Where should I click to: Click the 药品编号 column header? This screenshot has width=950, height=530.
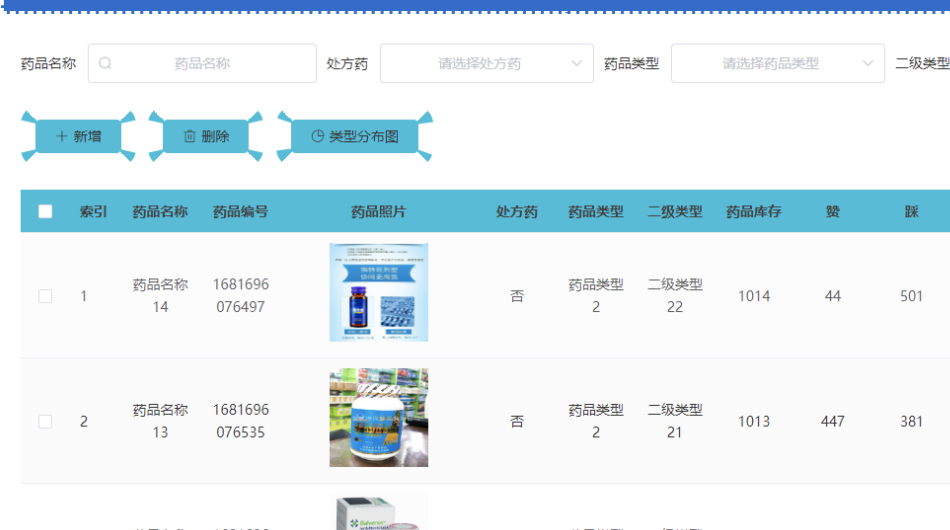(240, 211)
